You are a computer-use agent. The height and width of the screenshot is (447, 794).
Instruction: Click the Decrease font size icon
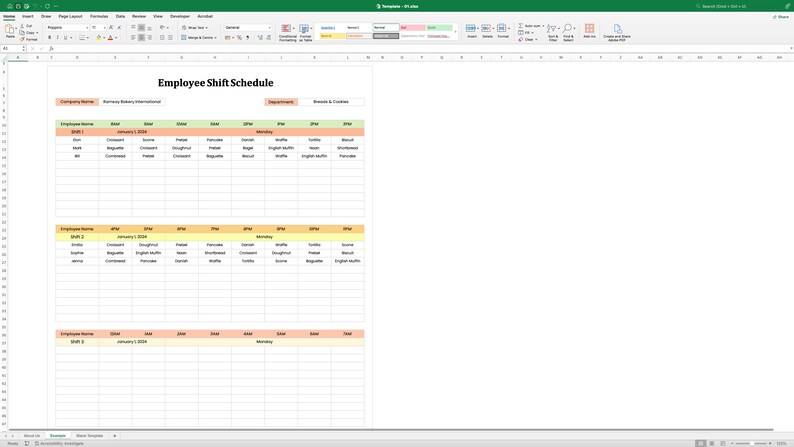click(120, 27)
